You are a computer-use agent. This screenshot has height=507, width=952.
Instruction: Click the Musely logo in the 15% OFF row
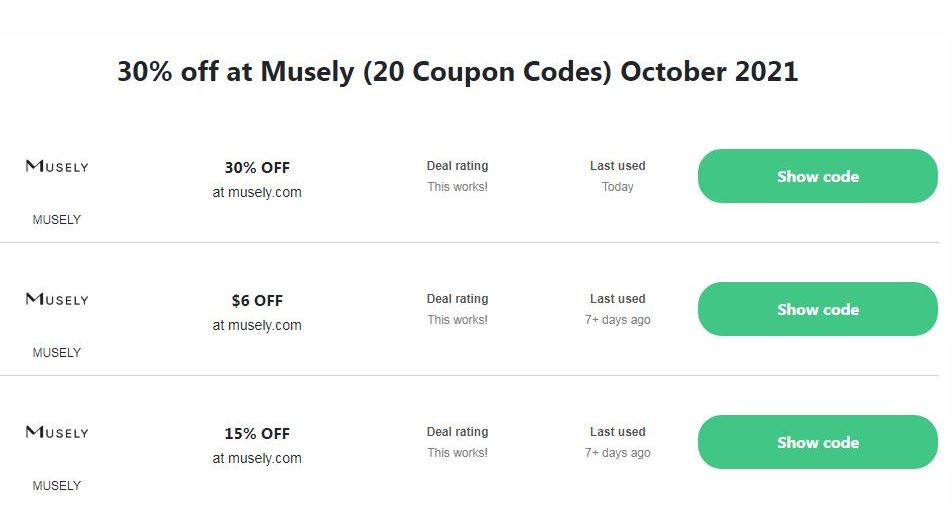57,432
